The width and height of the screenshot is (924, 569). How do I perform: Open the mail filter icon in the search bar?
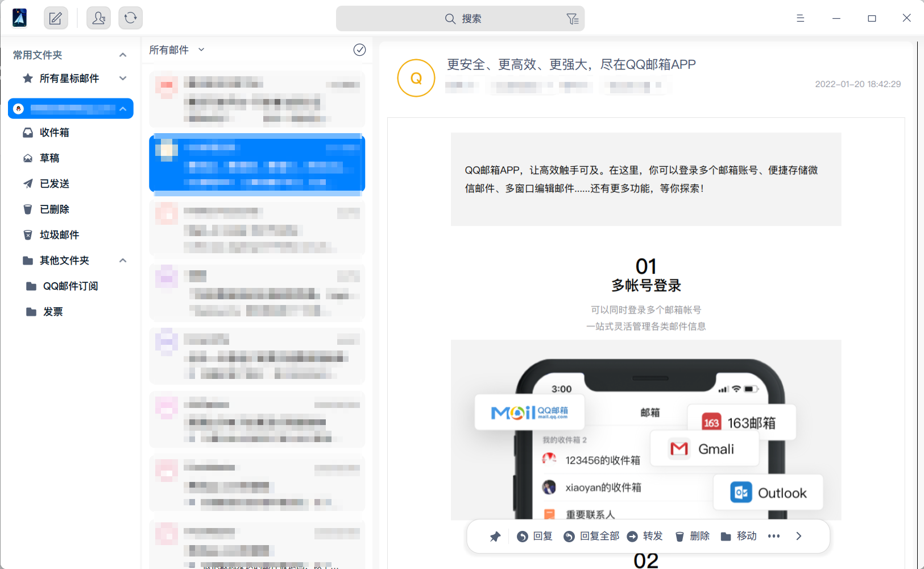click(x=573, y=18)
